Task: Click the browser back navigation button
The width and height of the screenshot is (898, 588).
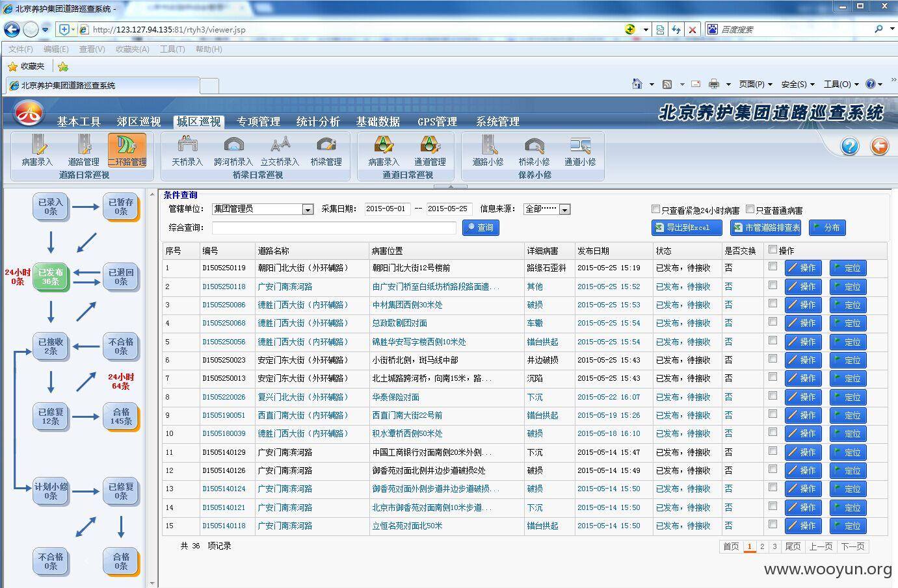Action: 12,29
